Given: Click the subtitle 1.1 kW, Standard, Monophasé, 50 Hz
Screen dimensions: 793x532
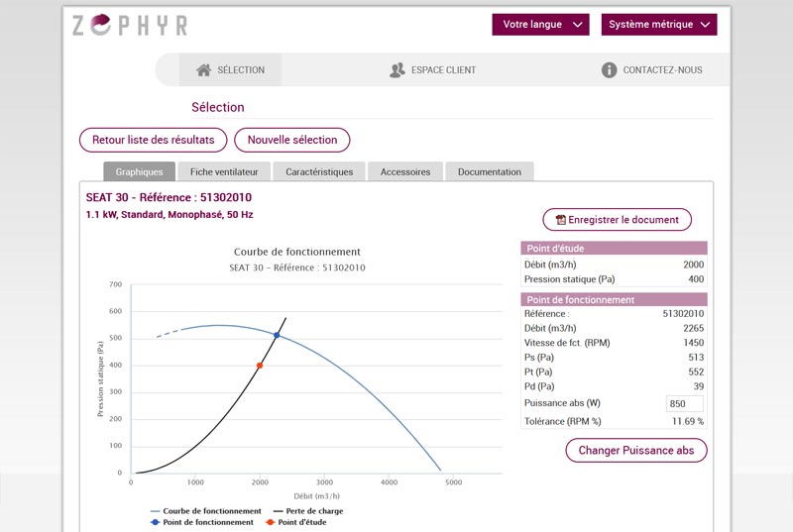Looking at the screenshot, I should point(170,215).
